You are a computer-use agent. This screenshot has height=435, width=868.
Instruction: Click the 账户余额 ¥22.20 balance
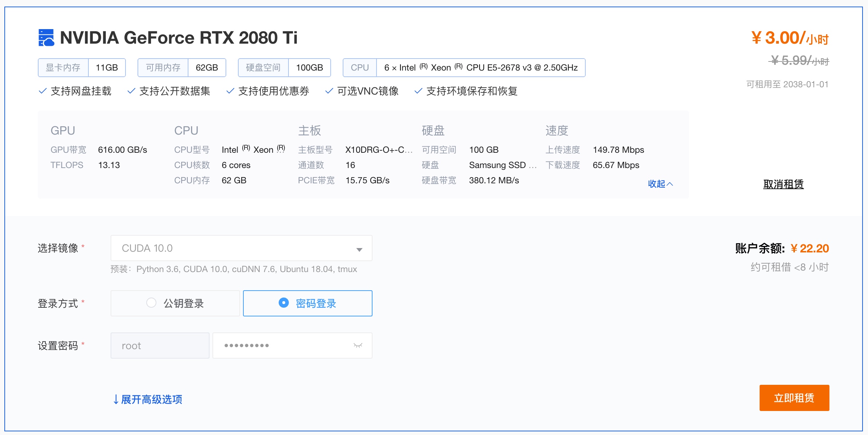coord(782,248)
